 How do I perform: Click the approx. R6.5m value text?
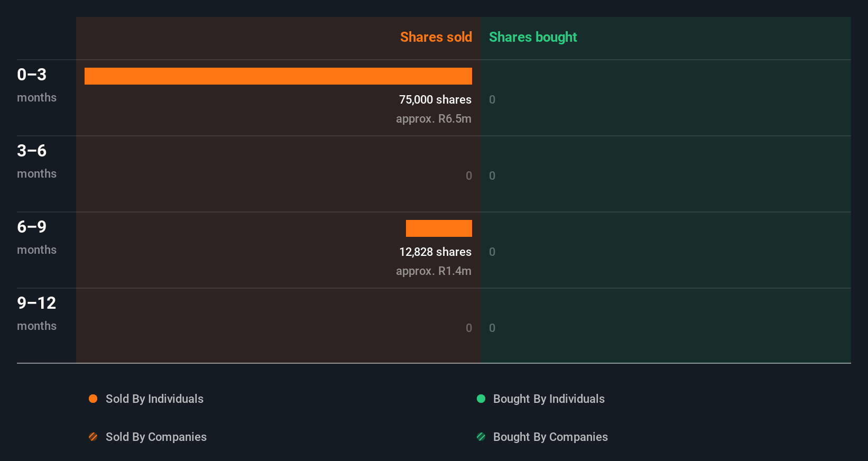point(433,118)
